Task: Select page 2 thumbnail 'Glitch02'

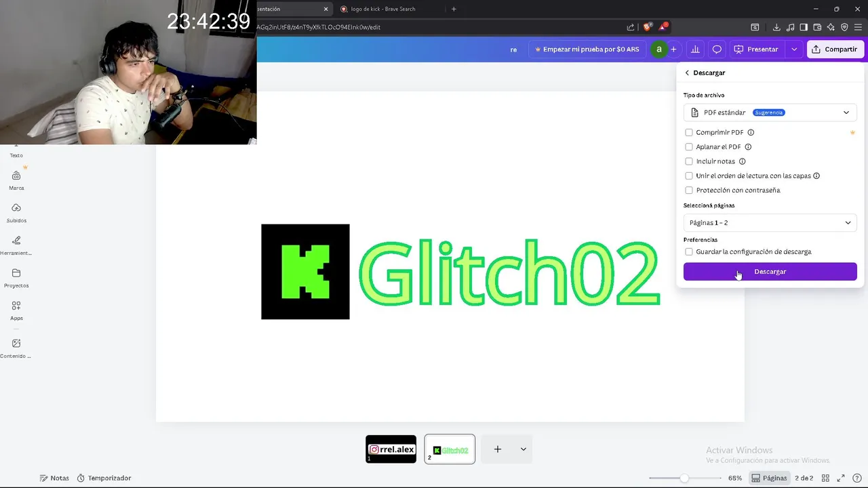Action: point(450,449)
